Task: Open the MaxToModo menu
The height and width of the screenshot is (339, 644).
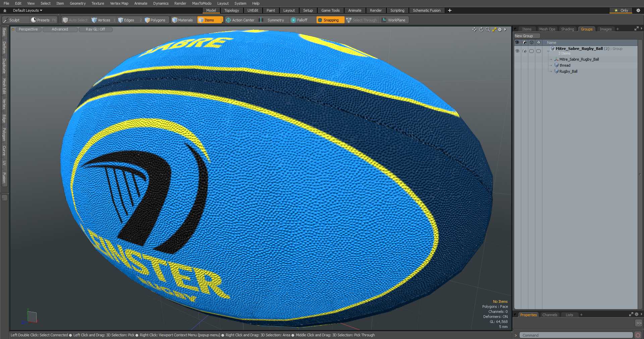Action: 202,3
